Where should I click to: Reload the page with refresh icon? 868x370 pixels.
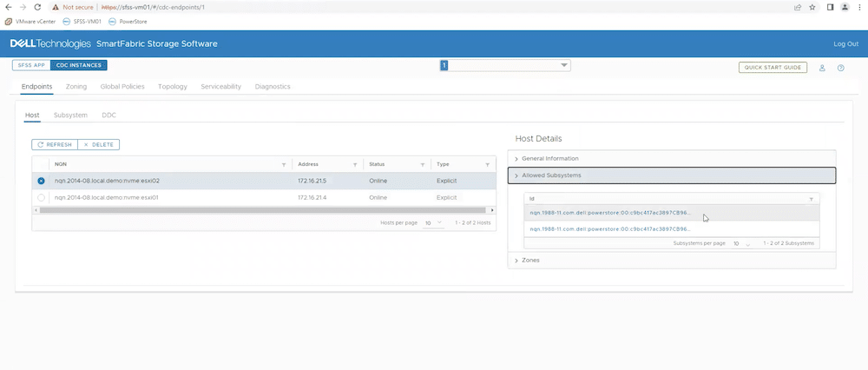[x=37, y=7]
